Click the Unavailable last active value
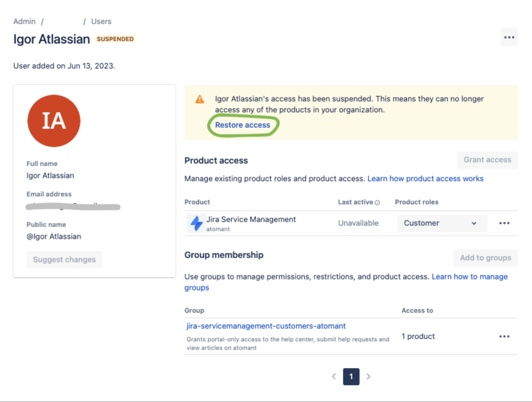This screenshot has height=402, width=532. 358,223
